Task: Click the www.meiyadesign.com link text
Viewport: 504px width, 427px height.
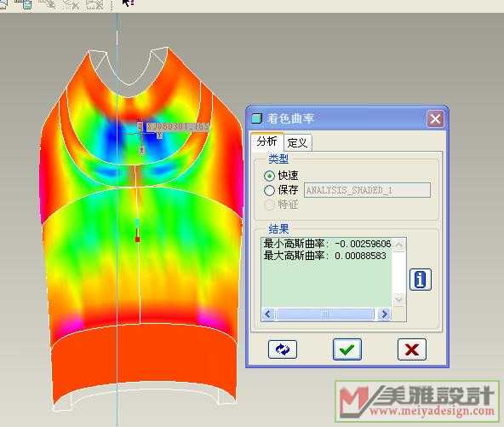Action: coord(432,411)
